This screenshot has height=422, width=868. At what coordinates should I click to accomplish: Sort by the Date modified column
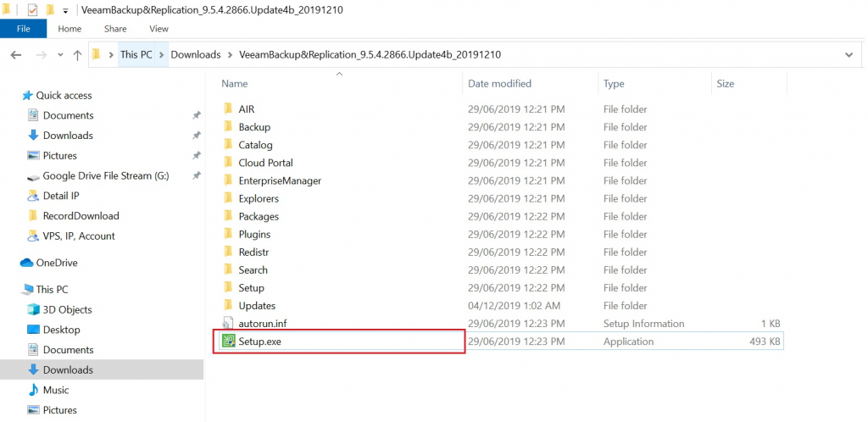coord(500,84)
